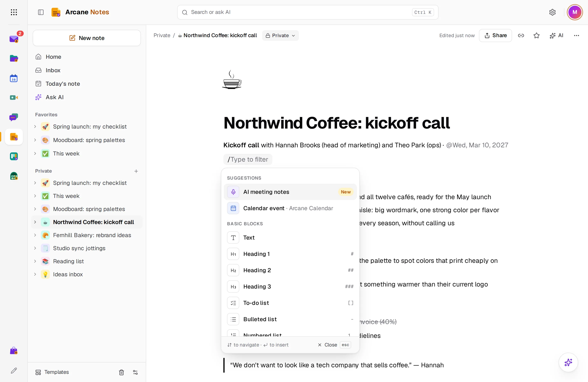
Task: Open the Mail app with 2 unread badge
Action: point(14,39)
